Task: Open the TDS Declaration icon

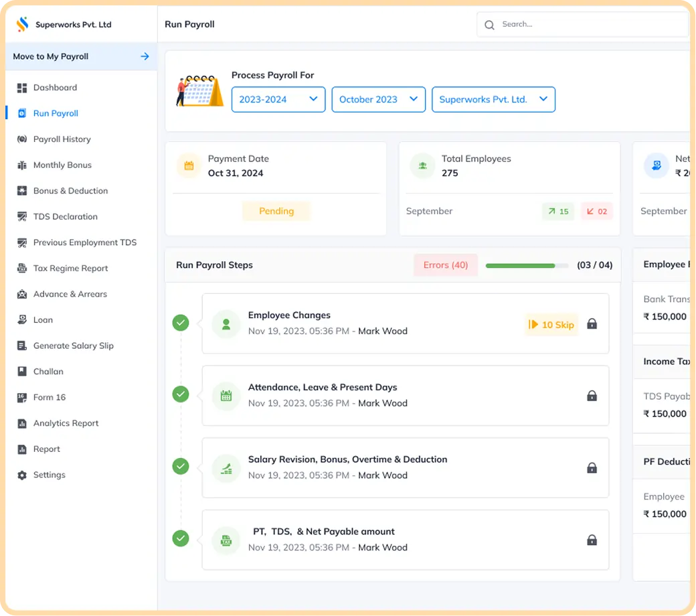Action: coord(21,217)
